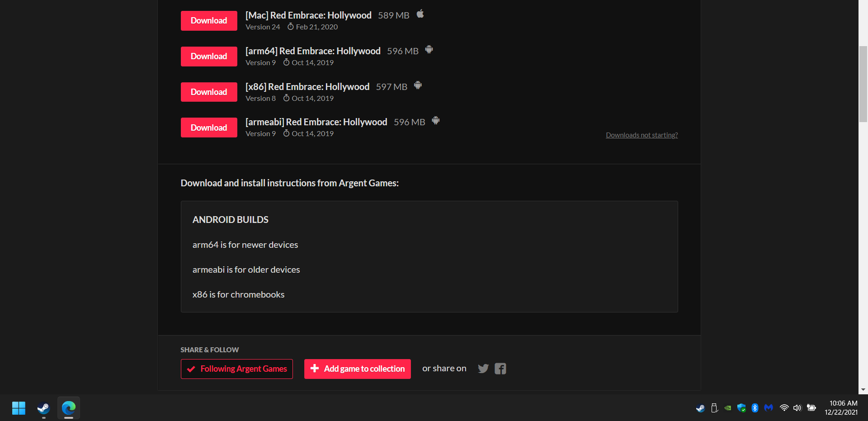Click the page's vertical scrollbar thumb
The height and width of the screenshot is (421, 868).
[863, 84]
